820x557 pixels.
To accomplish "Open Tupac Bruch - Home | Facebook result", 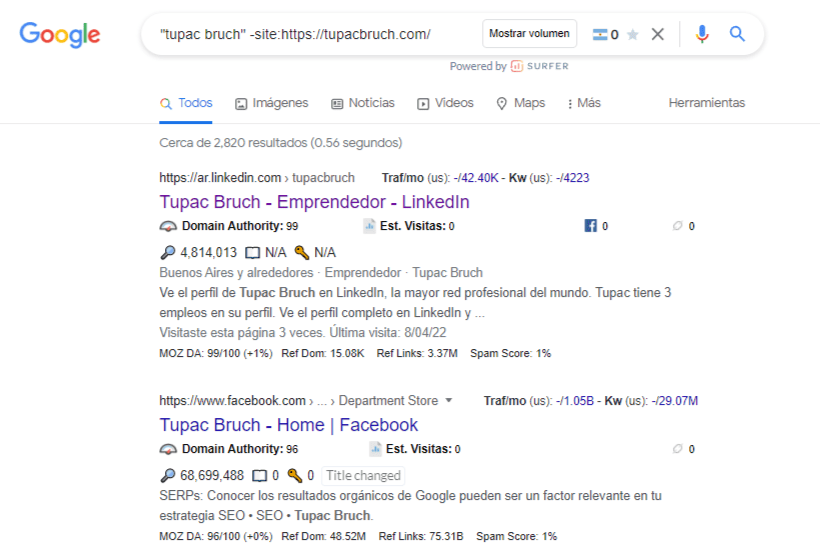I will coord(289,425).
